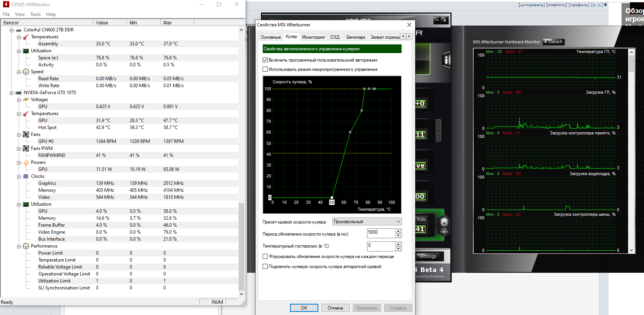The image size is (644, 315).
Task: Open the Help menu in HWMonitor
Action: [51, 14]
